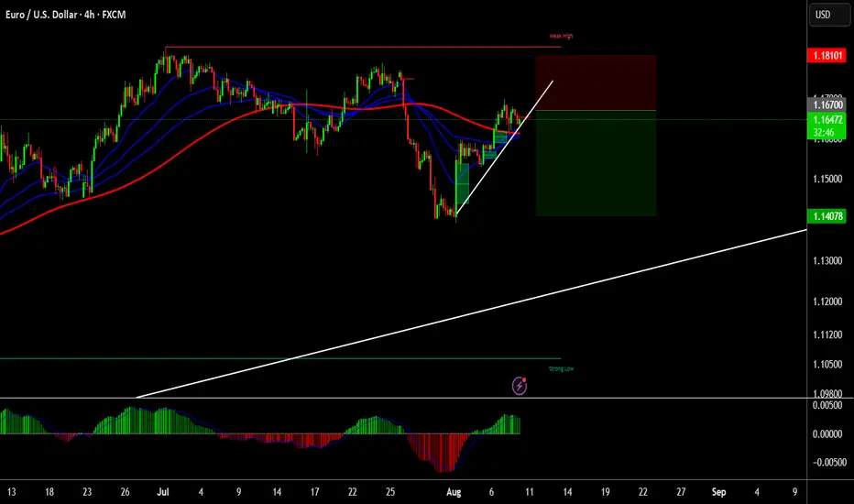Click the -0.00500 oscillator axis label
The image size is (854, 504).
point(829,463)
